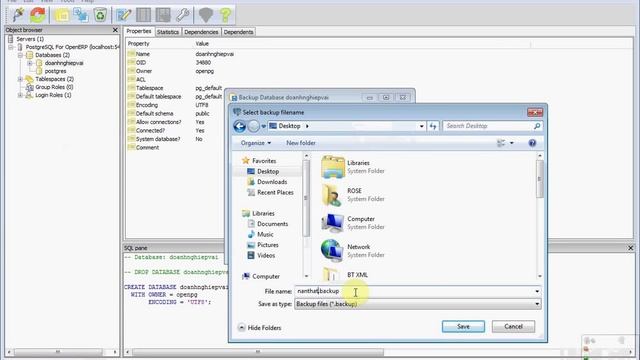Open the SQL query tool pencil icon
The height and width of the screenshot is (360, 640).
point(124,15)
